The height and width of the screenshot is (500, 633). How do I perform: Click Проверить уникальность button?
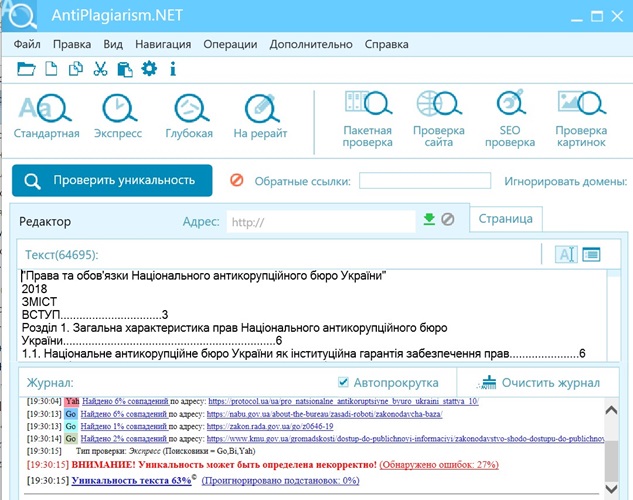pyautogui.click(x=112, y=180)
